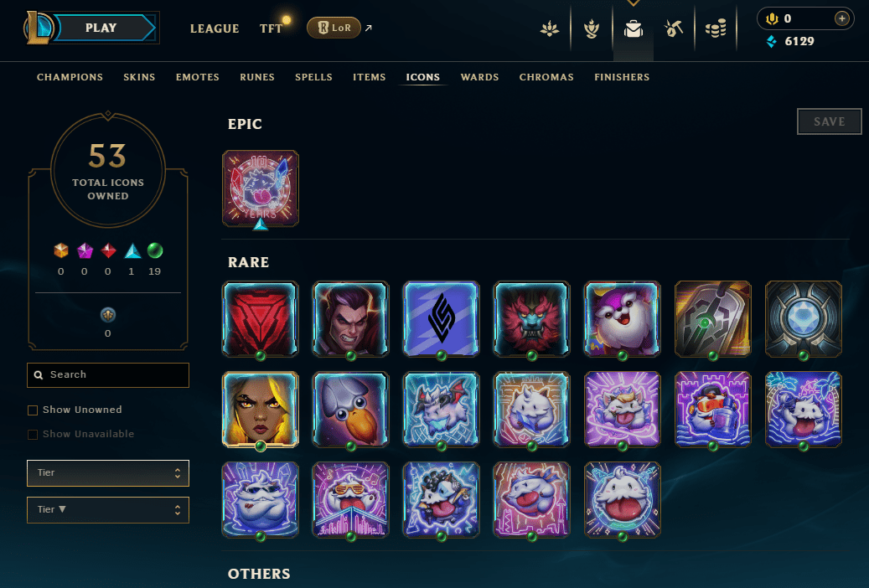
Task: Click the League client logo icon
Action: pyautogui.click(x=38, y=28)
